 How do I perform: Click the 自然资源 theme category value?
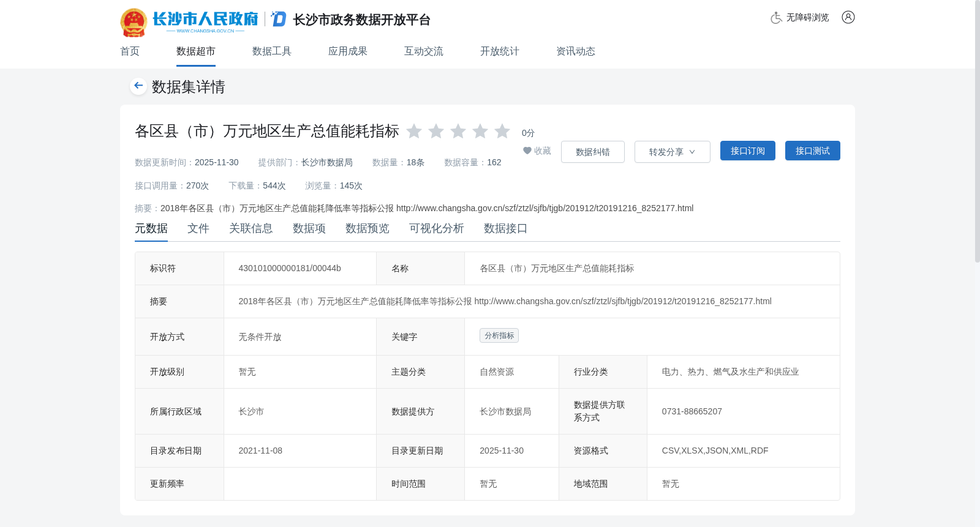497,372
